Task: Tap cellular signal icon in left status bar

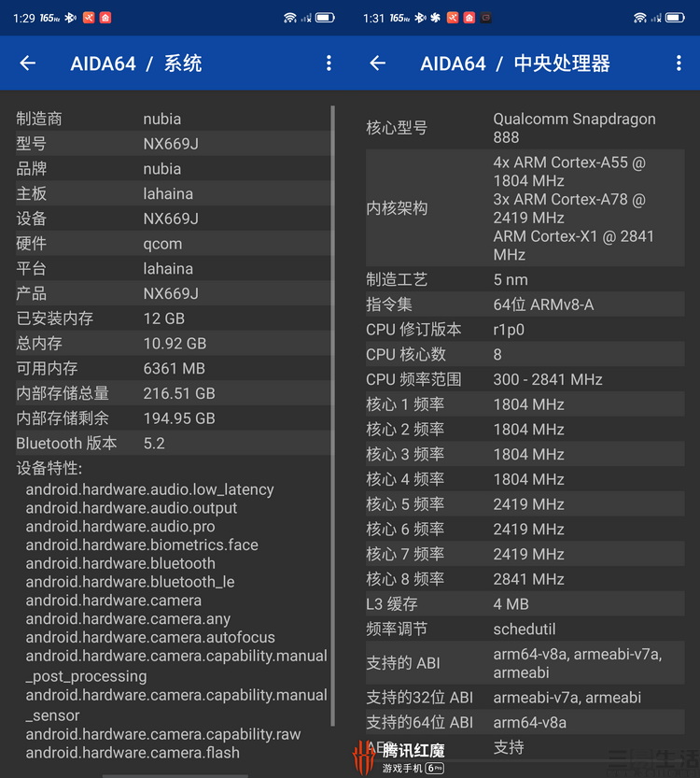Action: (306, 19)
